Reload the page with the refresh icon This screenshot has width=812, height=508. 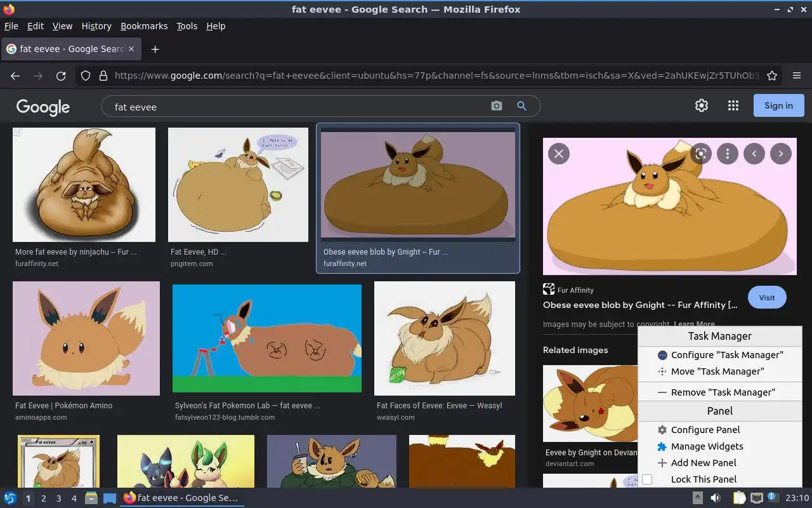pos(61,76)
